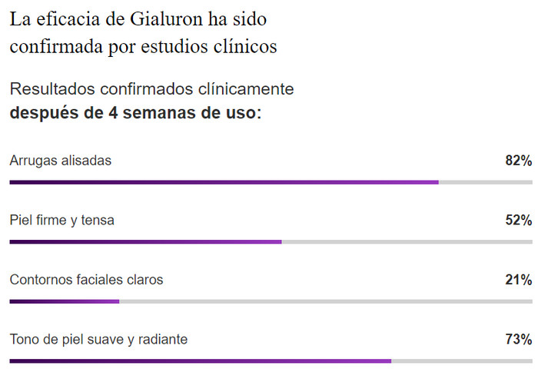
Task: Click the Arrugas alisadas purple progress fill
Action: tap(223, 182)
